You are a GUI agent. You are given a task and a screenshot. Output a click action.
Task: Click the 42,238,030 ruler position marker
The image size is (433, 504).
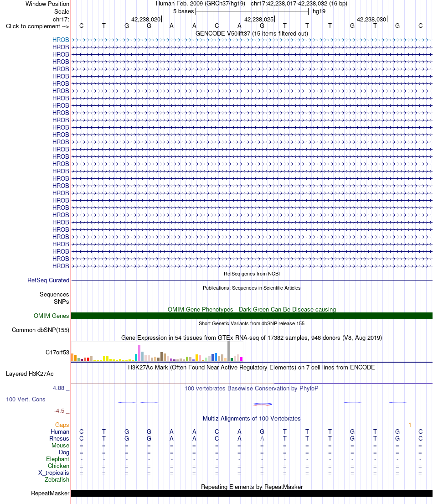point(371,19)
